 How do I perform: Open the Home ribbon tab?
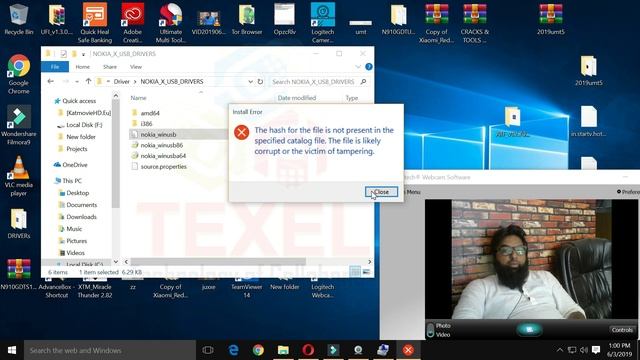click(x=82, y=67)
